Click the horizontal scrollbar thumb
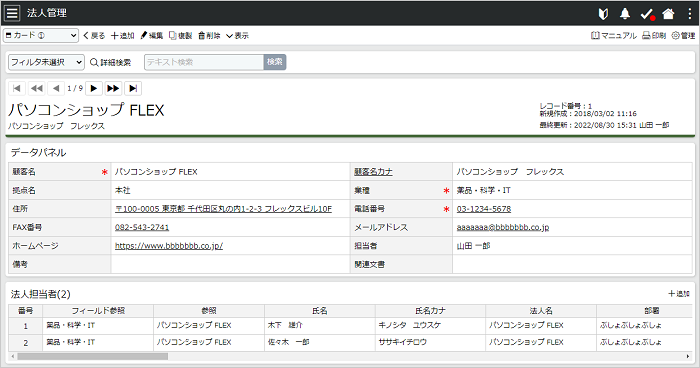Image resolution: width=700 pixels, height=368 pixels. coord(92,356)
